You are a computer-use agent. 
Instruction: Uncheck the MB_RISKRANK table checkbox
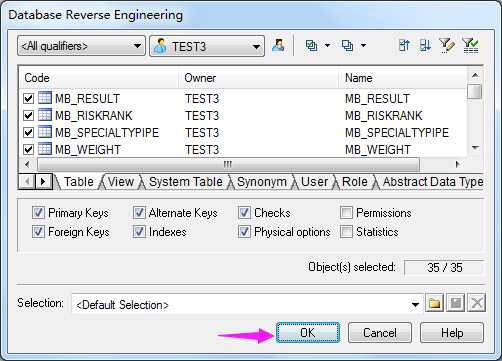click(29, 116)
